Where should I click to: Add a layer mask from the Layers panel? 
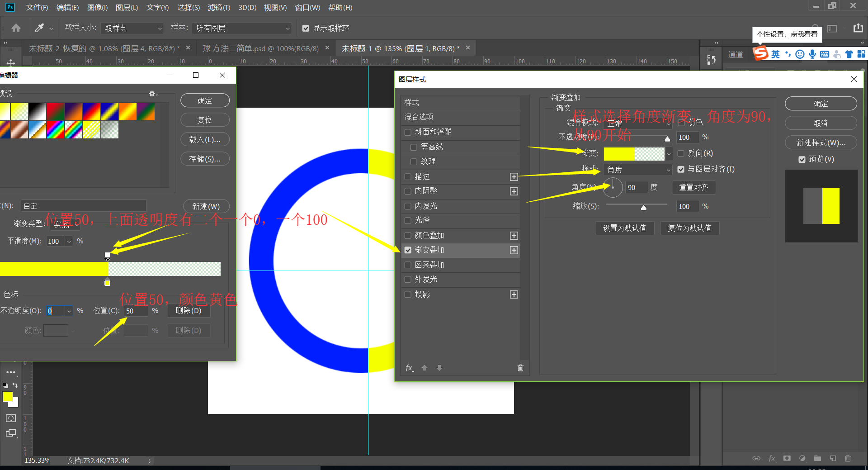pyautogui.click(x=787, y=458)
